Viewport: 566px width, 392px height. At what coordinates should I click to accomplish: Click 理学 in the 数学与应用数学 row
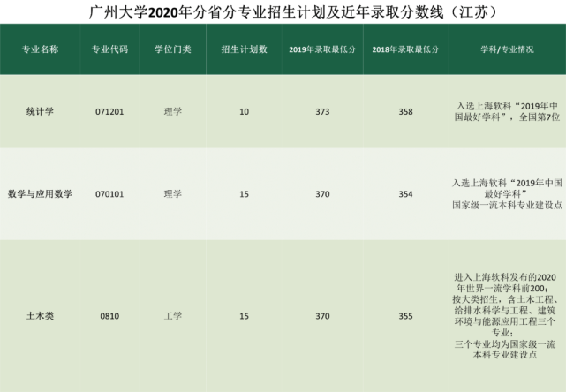click(x=172, y=194)
